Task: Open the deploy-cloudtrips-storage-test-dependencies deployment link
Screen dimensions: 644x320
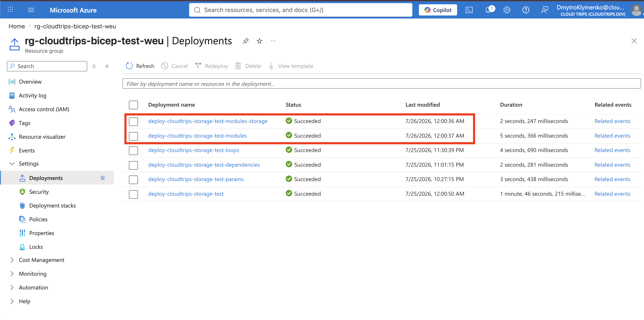Action: (x=204, y=165)
